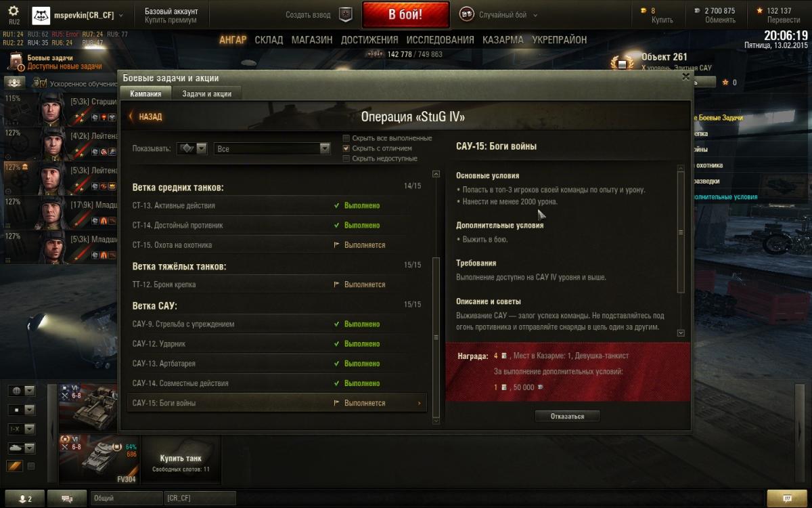
Task: Click the Боевые задачи clipboard icon
Action: tap(16, 62)
